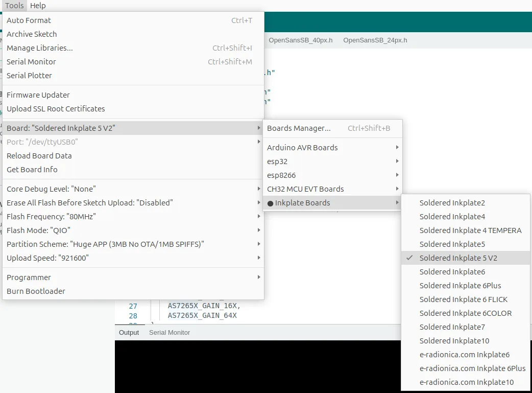Pick e-radionica.com Inkplate10 board
The image size is (532, 393).
(466, 382)
